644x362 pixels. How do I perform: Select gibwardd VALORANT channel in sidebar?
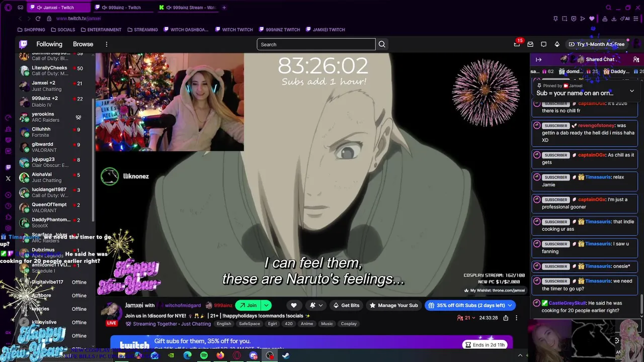pyautogui.click(x=54, y=147)
